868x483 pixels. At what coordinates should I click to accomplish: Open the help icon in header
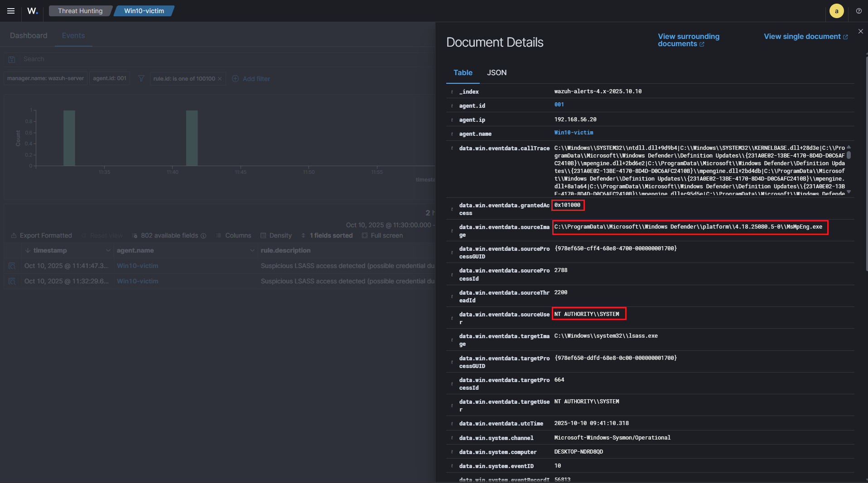click(x=858, y=11)
